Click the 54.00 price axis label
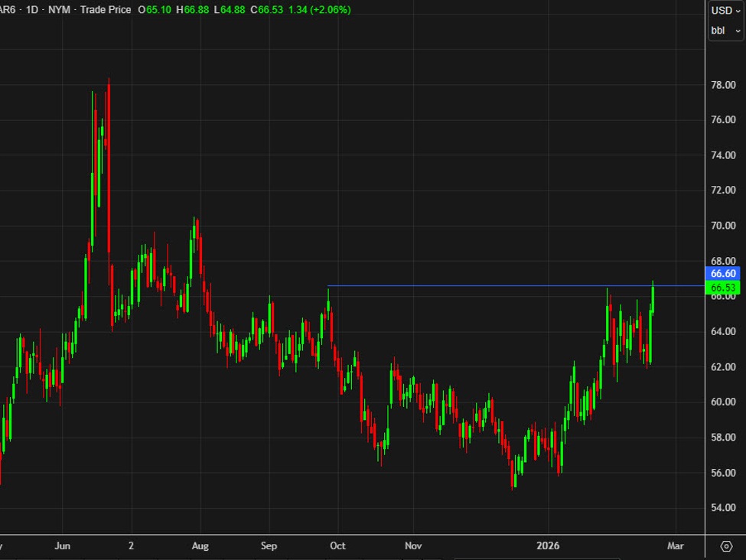The image size is (746, 560). 723,508
